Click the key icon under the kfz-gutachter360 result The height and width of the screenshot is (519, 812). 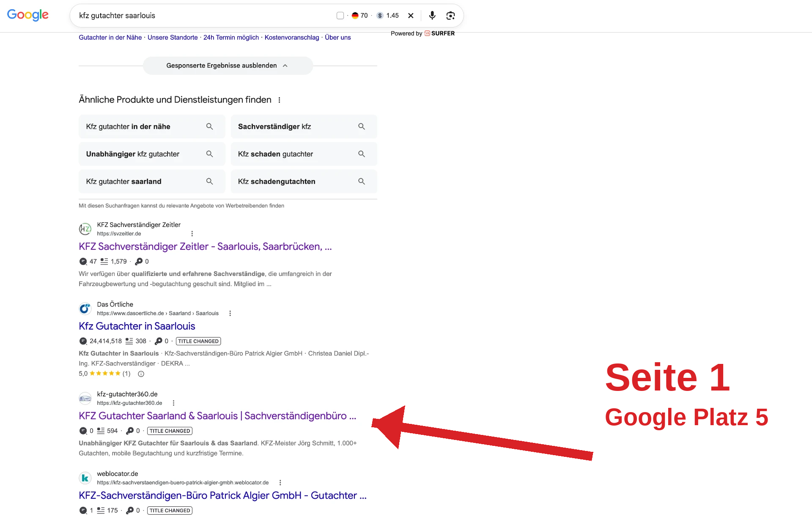click(130, 431)
